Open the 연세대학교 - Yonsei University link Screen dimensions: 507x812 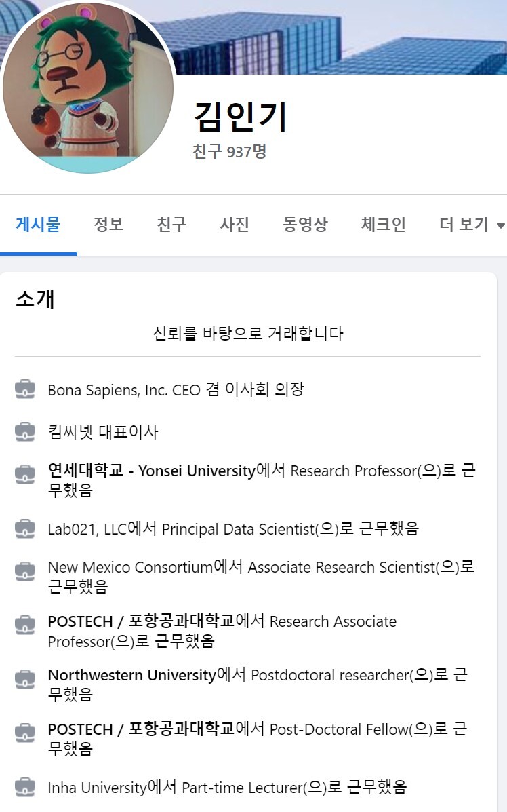pos(152,471)
